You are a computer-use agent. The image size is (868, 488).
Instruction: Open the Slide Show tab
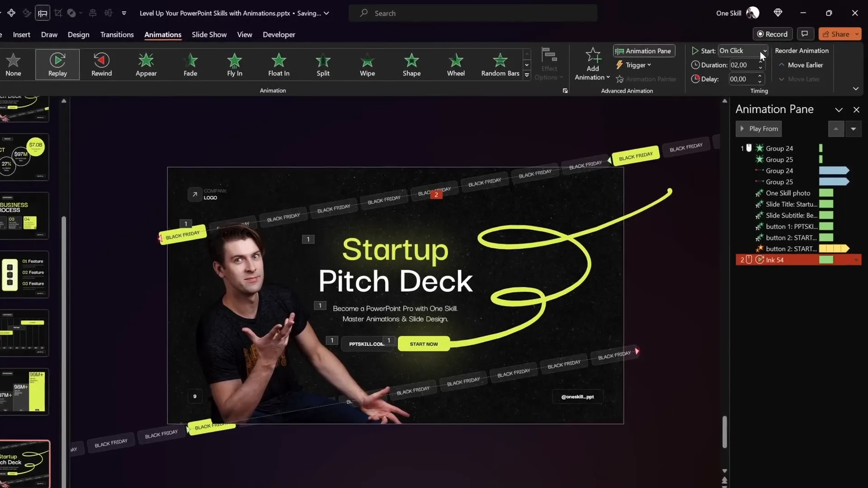(x=209, y=34)
